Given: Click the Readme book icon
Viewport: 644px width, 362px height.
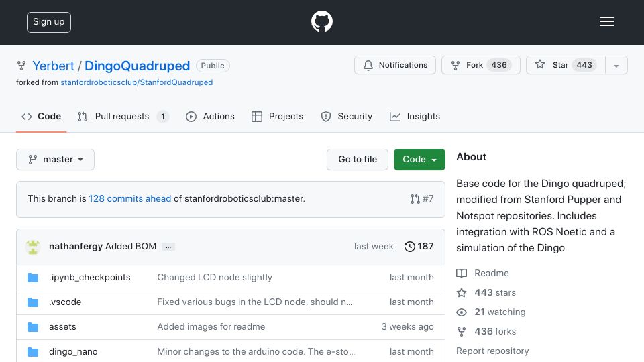Looking at the screenshot, I should pos(462,274).
